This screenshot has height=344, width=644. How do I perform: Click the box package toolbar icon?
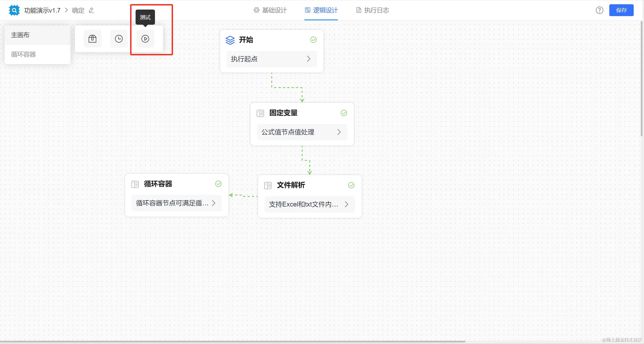[92, 39]
